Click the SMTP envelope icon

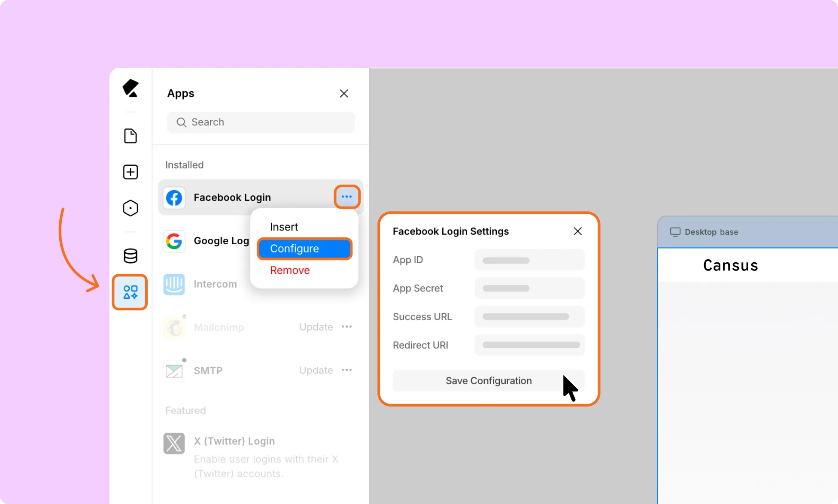[174, 371]
